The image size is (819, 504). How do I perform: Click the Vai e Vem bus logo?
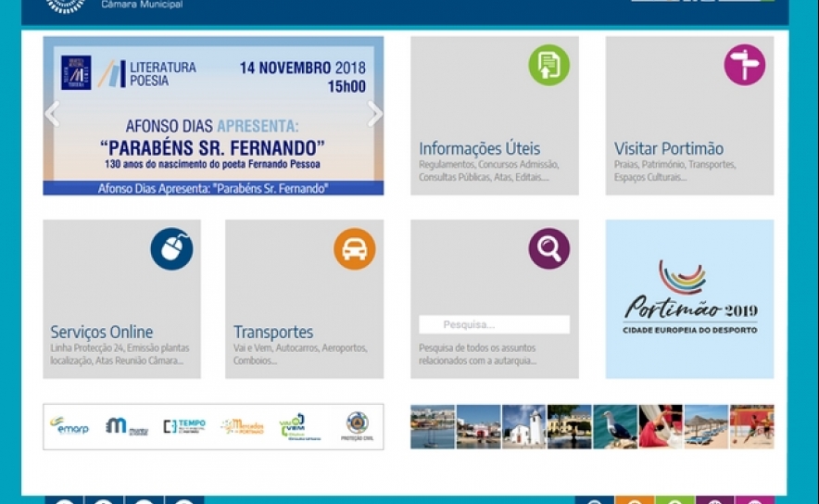pos(298,427)
